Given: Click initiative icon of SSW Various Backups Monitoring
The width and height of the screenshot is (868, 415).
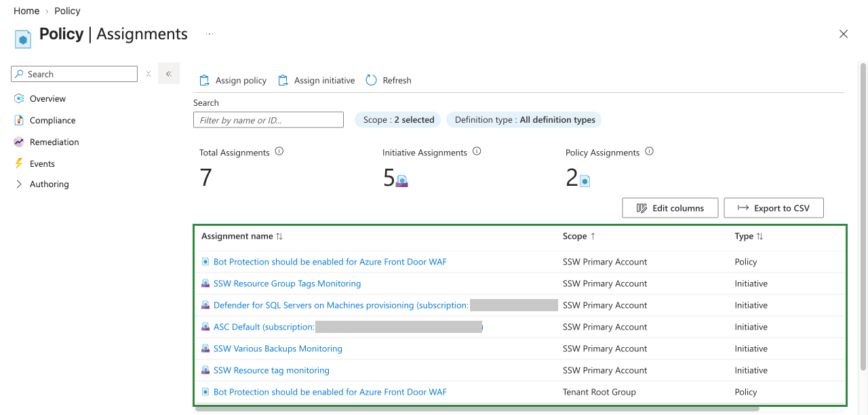Looking at the screenshot, I should pos(205,349).
